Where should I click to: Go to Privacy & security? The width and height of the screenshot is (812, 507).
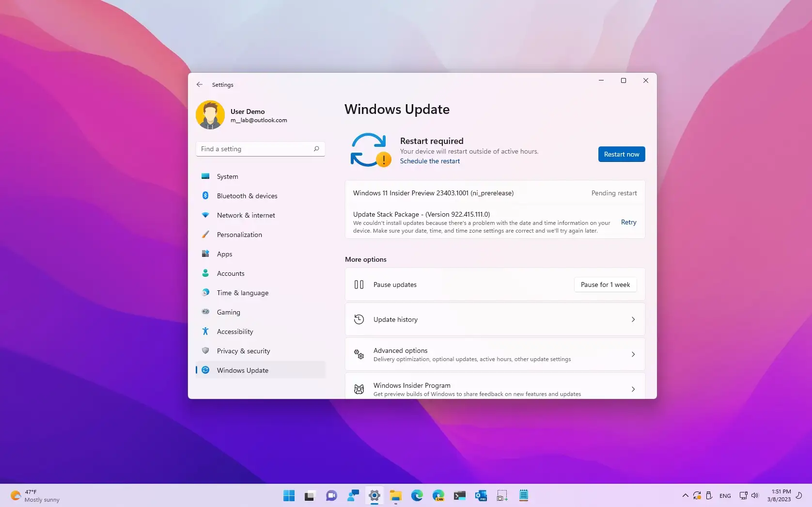260,351
